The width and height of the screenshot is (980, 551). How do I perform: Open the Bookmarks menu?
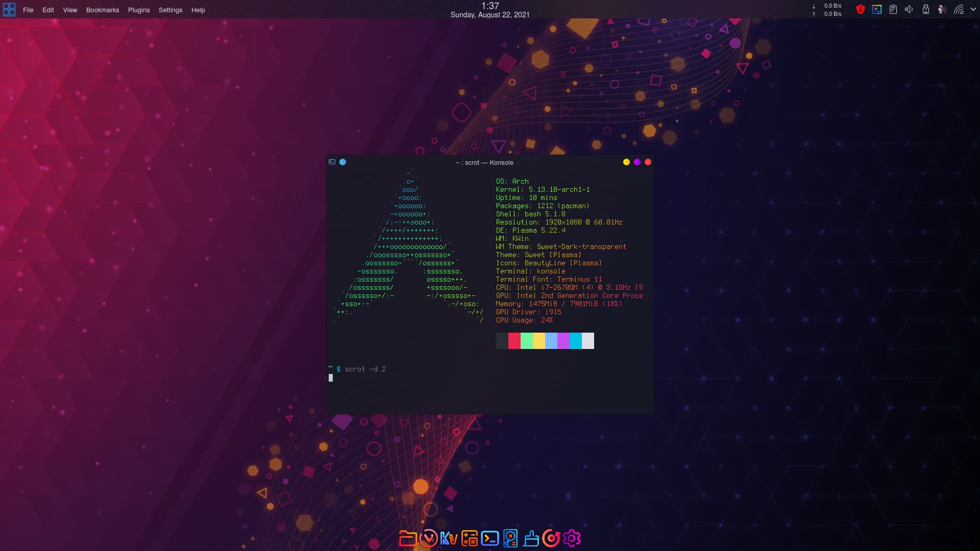103,10
